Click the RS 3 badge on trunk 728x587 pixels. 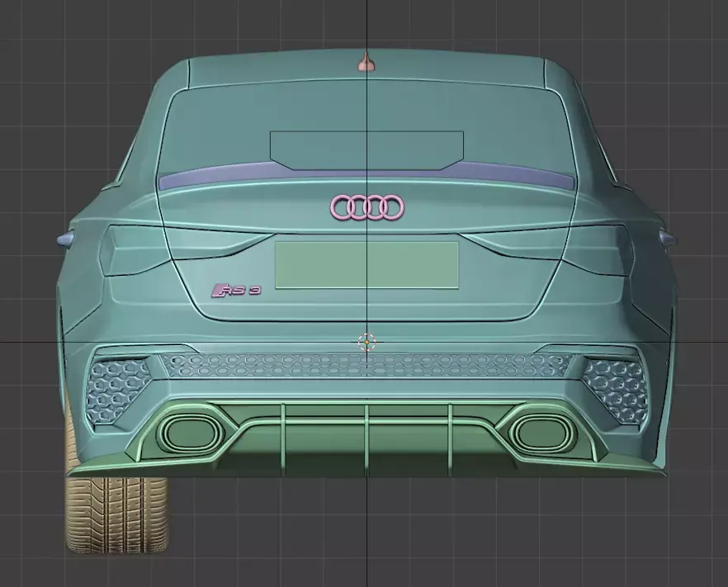pyautogui.click(x=236, y=291)
